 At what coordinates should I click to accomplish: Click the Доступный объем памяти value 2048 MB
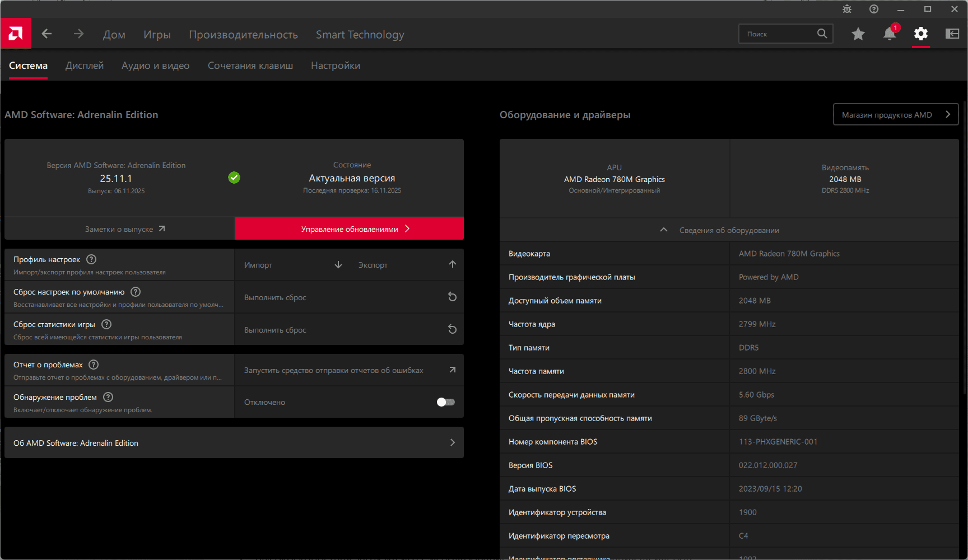tap(755, 301)
